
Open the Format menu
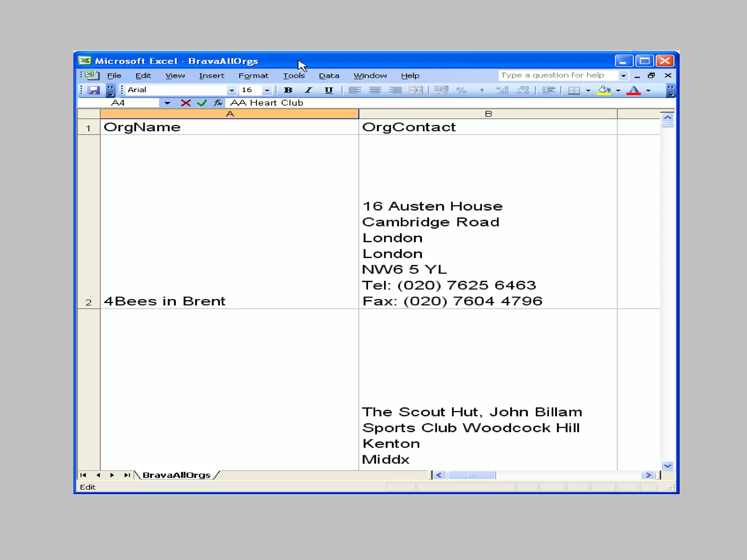(x=253, y=76)
